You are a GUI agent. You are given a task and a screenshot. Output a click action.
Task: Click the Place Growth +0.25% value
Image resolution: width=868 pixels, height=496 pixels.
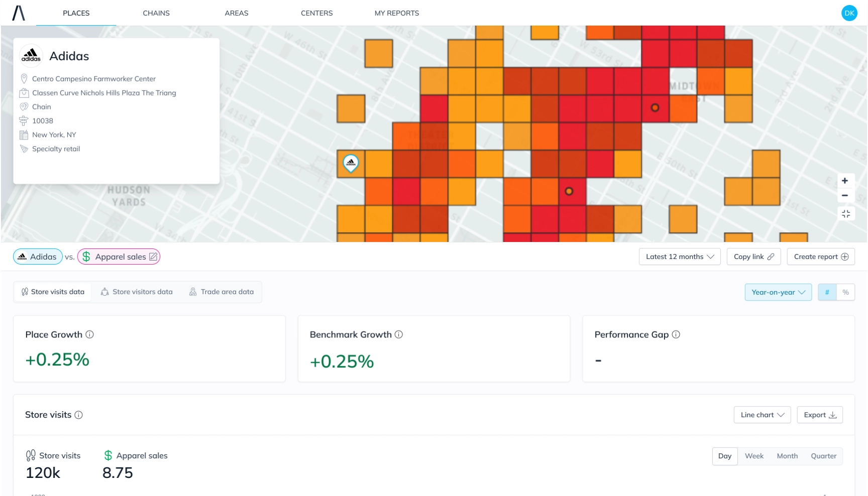(x=57, y=359)
